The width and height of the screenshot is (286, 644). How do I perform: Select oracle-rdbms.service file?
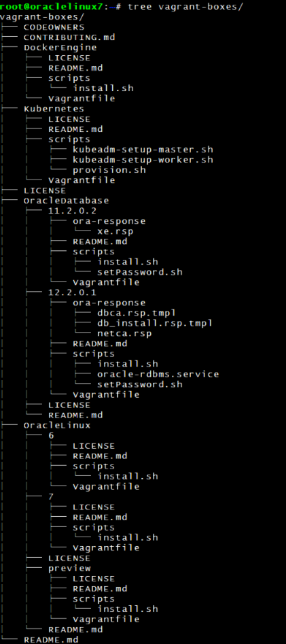(x=158, y=374)
